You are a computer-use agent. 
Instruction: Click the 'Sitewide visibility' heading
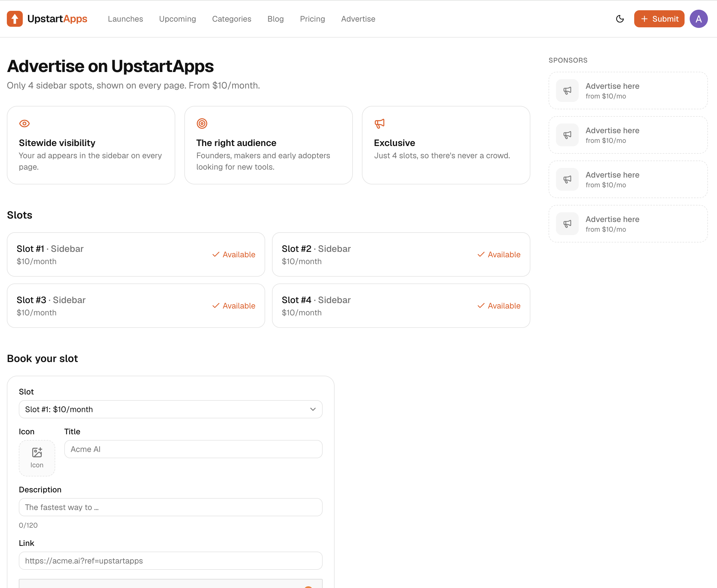click(57, 143)
